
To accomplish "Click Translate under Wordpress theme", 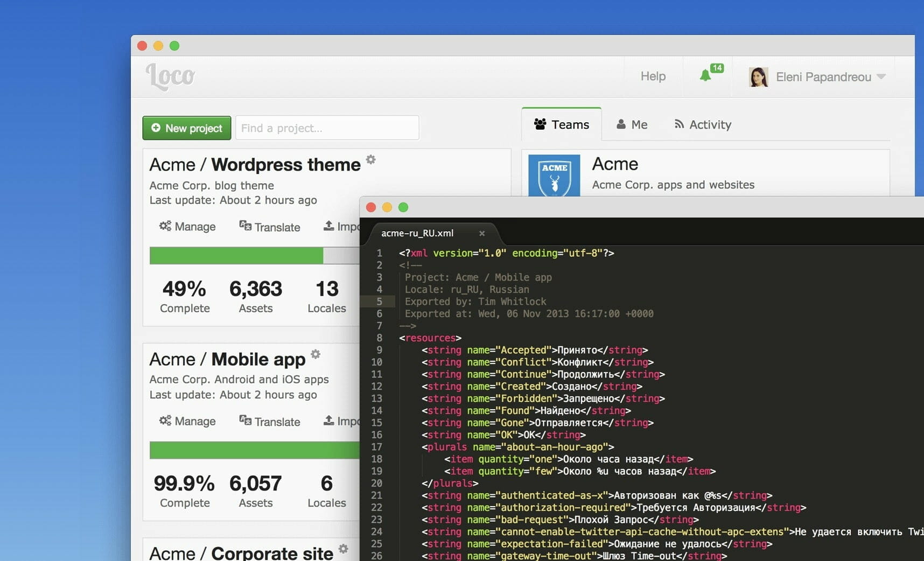I will point(270,227).
